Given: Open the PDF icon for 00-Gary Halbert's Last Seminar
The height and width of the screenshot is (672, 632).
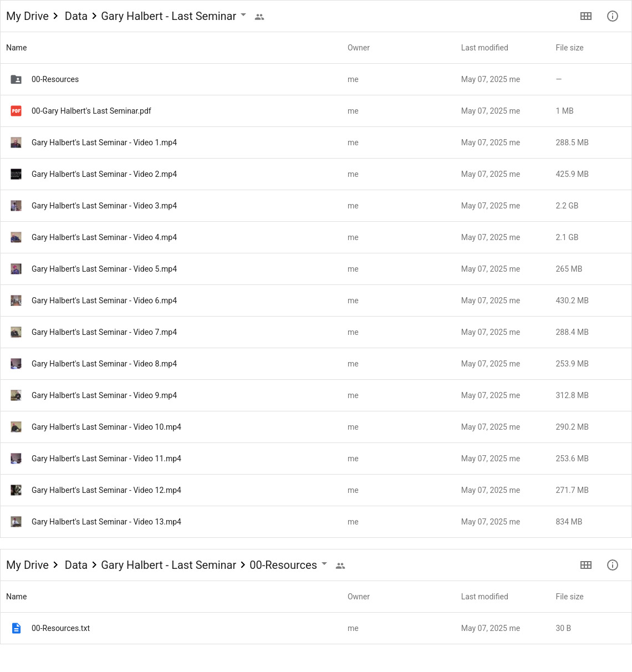Looking at the screenshot, I should pyautogui.click(x=16, y=111).
